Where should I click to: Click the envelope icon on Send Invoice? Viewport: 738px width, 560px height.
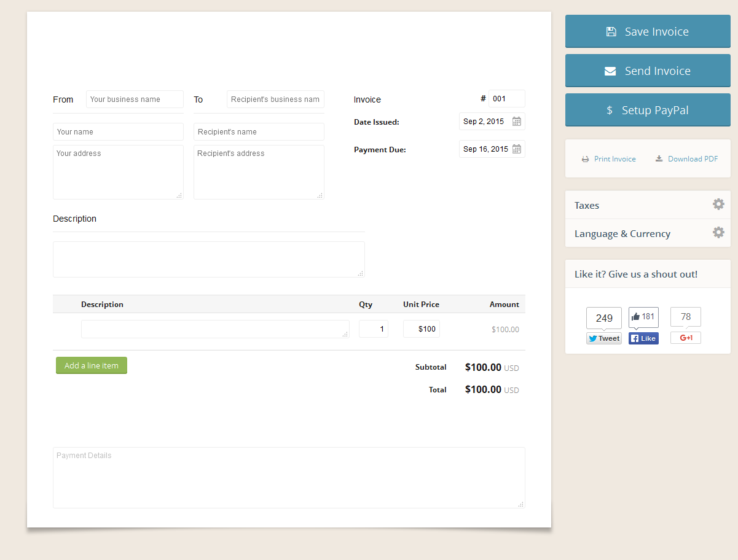pyautogui.click(x=610, y=70)
